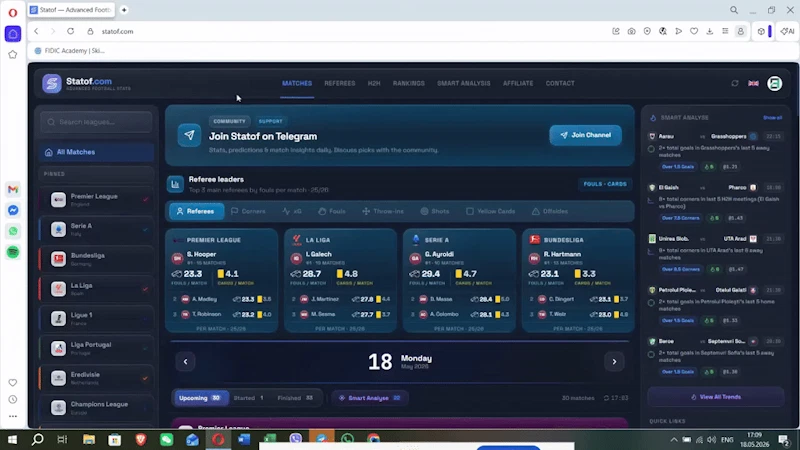Select the Shots stat tab
The image size is (800, 450).
(435, 211)
